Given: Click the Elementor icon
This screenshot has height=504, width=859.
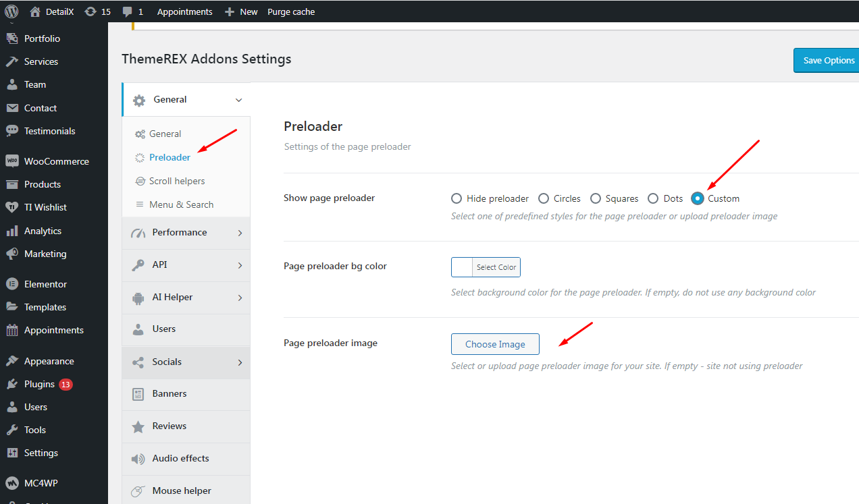Looking at the screenshot, I should point(12,284).
